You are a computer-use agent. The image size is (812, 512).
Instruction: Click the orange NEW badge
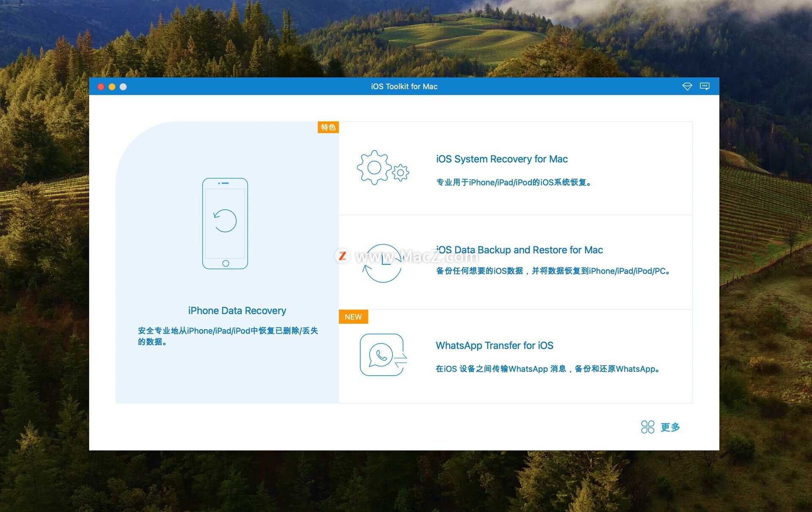tap(353, 317)
